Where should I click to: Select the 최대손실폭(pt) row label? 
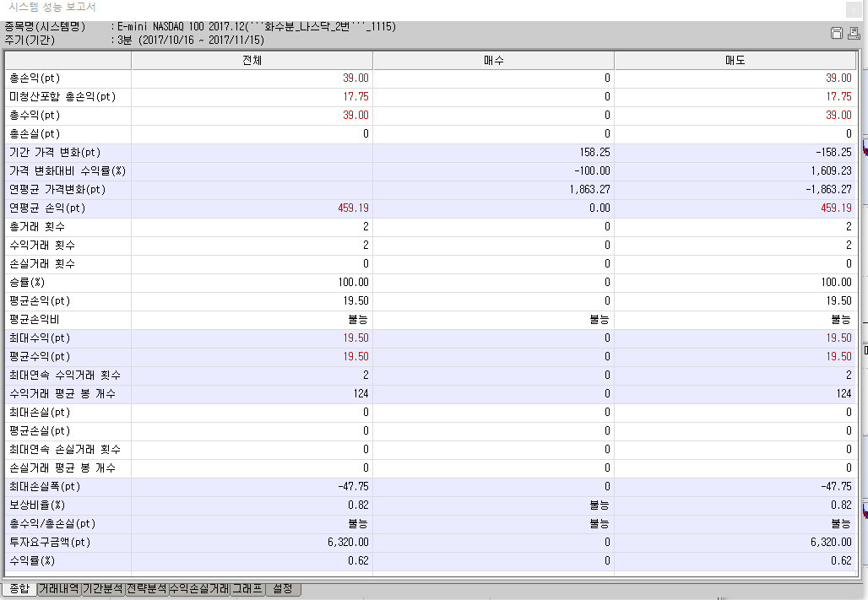(44, 487)
